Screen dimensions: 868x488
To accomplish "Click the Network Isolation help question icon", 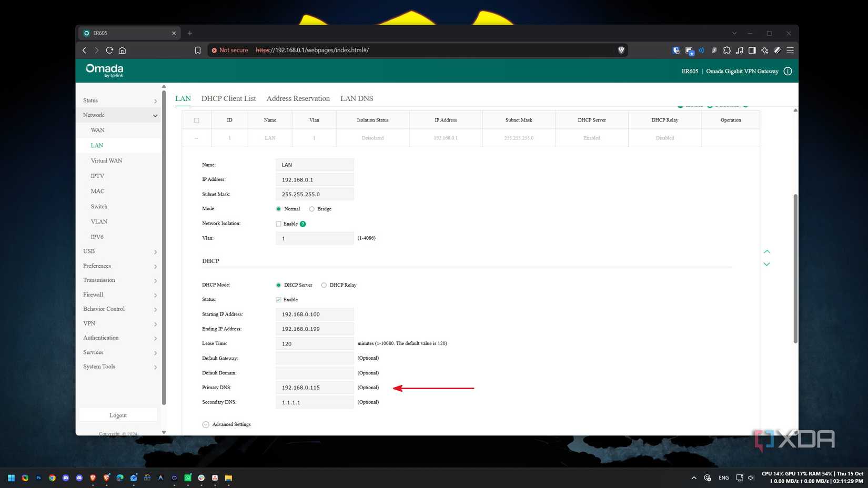I will (302, 224).
